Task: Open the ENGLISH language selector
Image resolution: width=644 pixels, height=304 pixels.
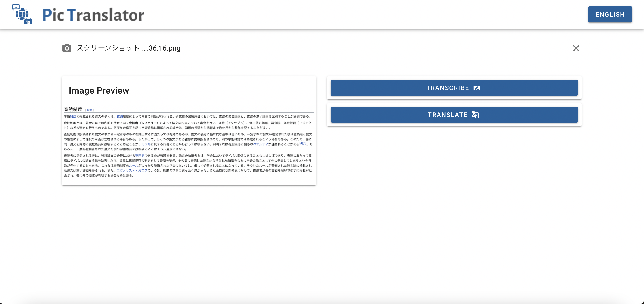Action: tap(610, 15)
